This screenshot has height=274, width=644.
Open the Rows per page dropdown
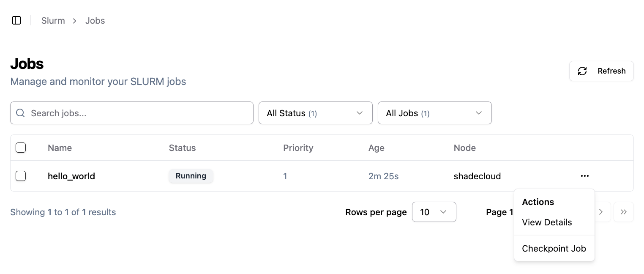tap(434, 212)
